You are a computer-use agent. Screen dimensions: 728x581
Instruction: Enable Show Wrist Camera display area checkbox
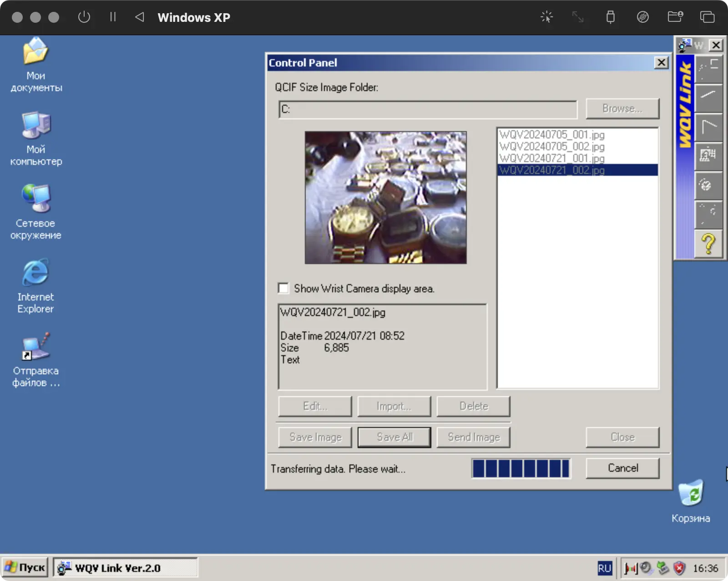tap(283, 288)
